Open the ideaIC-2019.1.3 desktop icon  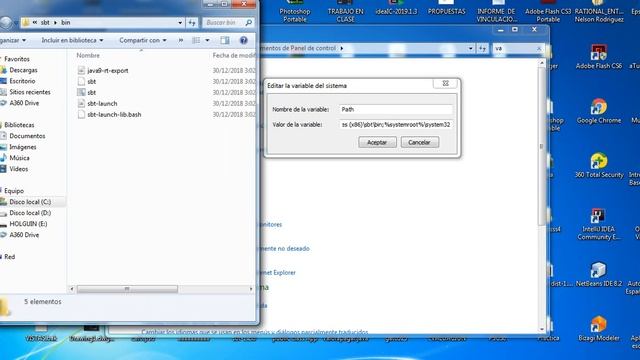tap(396, 8)
